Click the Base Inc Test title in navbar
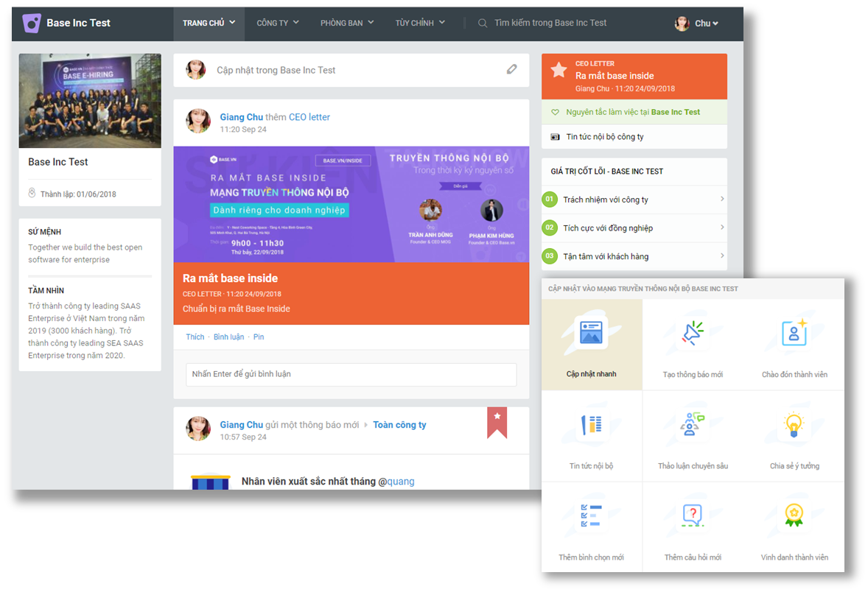 (78, 24)
